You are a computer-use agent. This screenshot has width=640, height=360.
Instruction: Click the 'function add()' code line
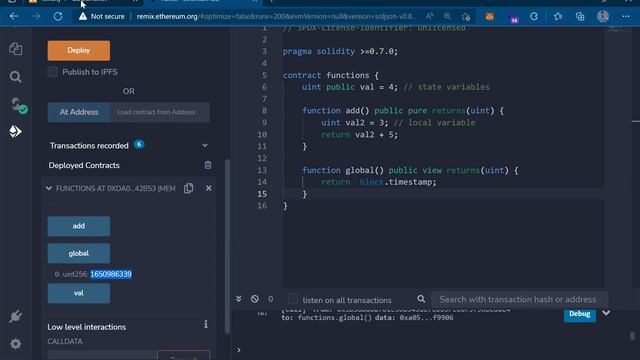pyautogui.click(x=403, y=111)
